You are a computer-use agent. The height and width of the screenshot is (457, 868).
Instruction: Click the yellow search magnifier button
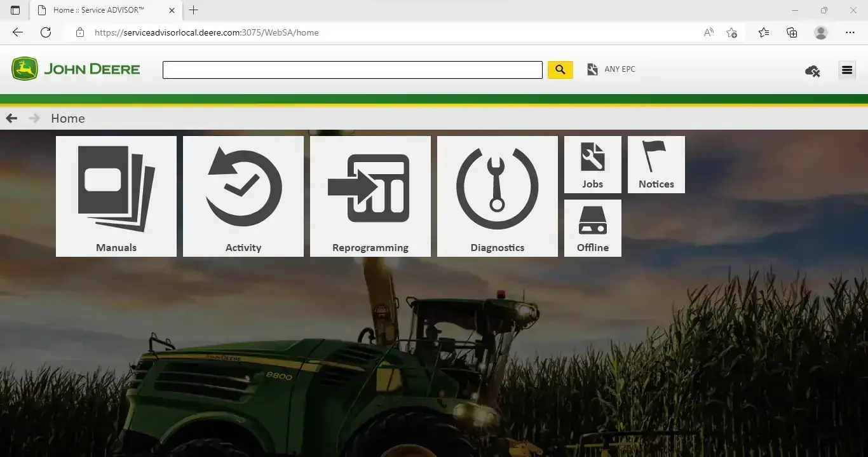pyautogui.click(x=560, y=70)
